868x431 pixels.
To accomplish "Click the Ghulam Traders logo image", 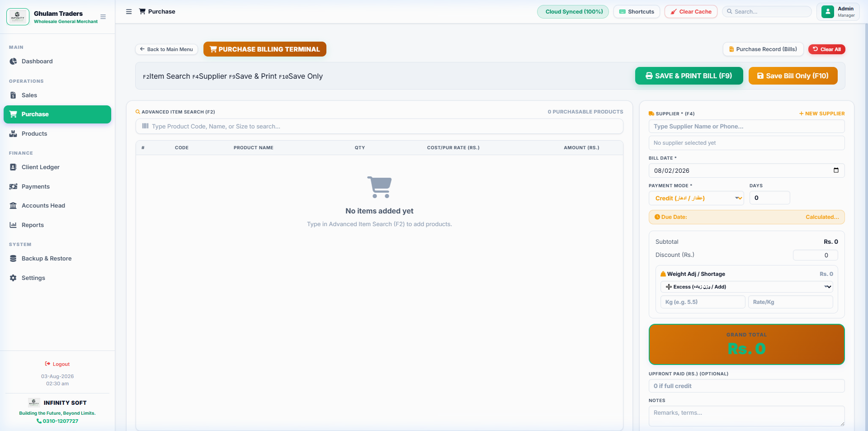I will coord(18,17).
